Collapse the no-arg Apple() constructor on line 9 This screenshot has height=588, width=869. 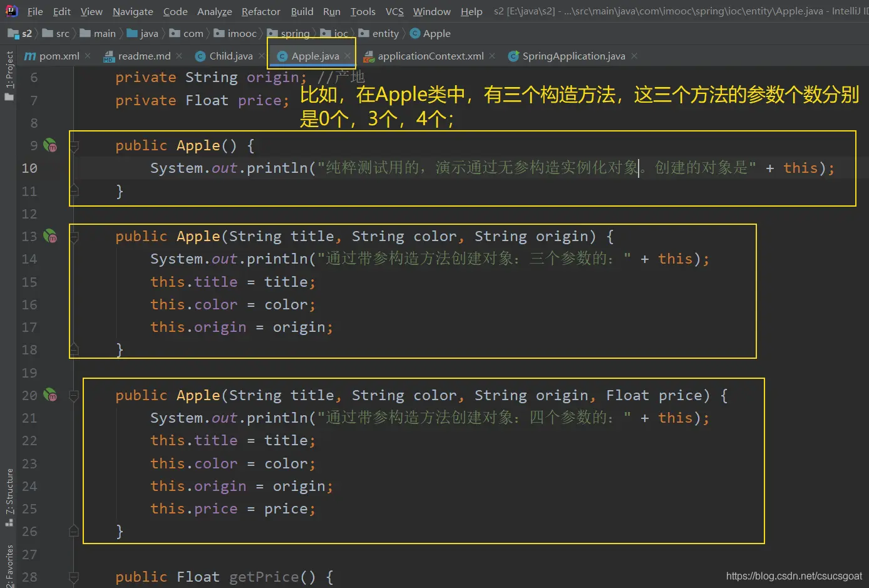coord(74,146)
